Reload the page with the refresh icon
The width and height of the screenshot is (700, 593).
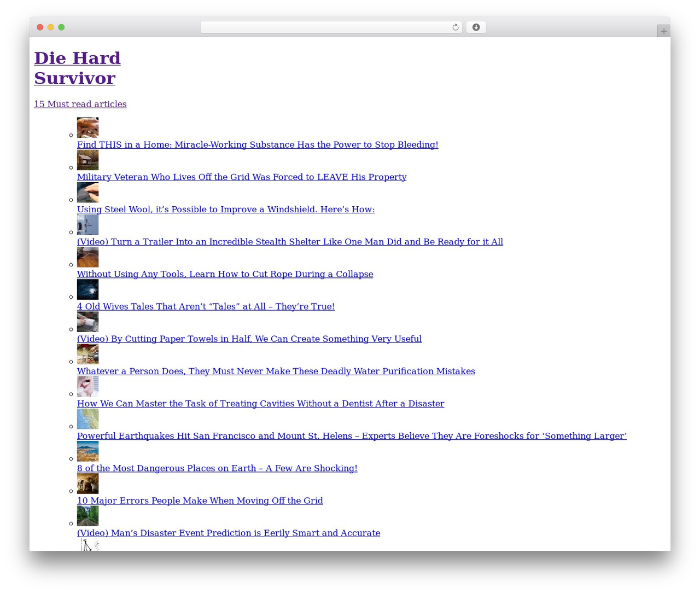455,27
